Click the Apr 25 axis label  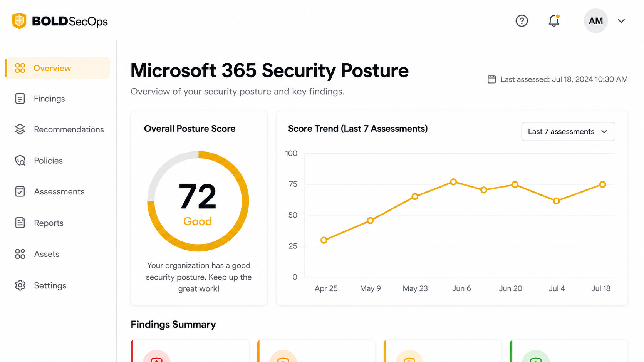(x=326, y=288)
